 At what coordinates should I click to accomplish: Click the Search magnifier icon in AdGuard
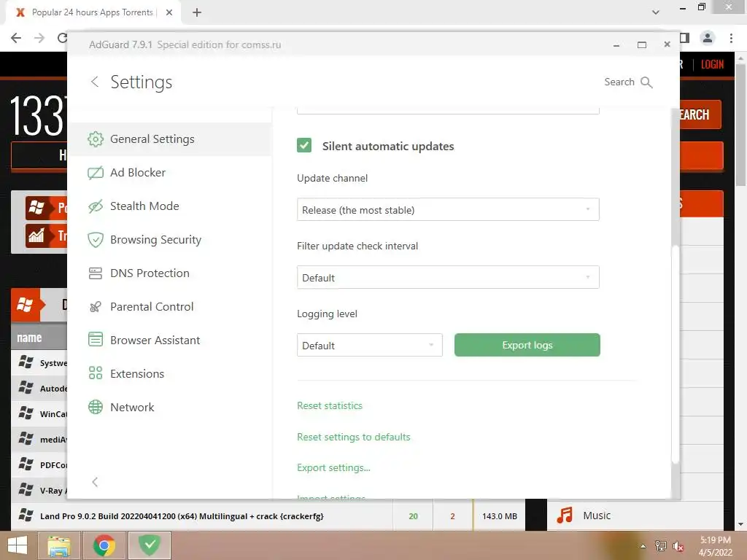(646, 82)
